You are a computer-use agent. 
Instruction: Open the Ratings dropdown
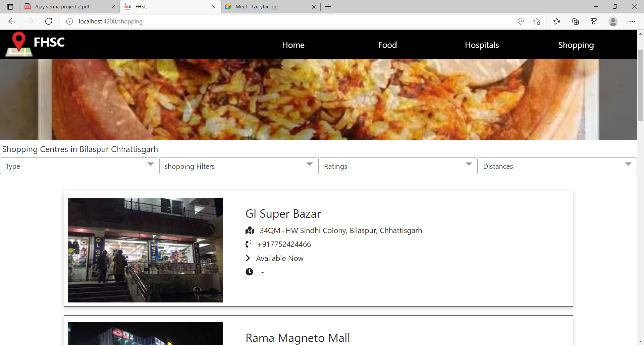(398, 166)
